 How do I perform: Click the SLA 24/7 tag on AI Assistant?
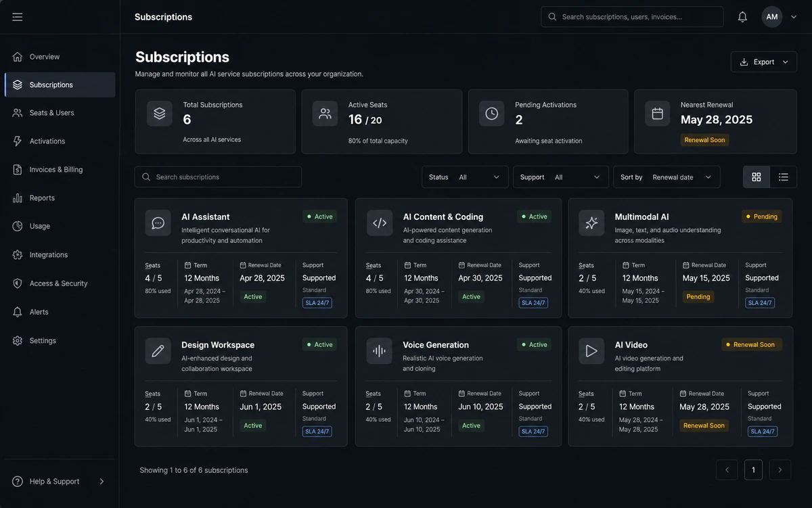(317, 303)
